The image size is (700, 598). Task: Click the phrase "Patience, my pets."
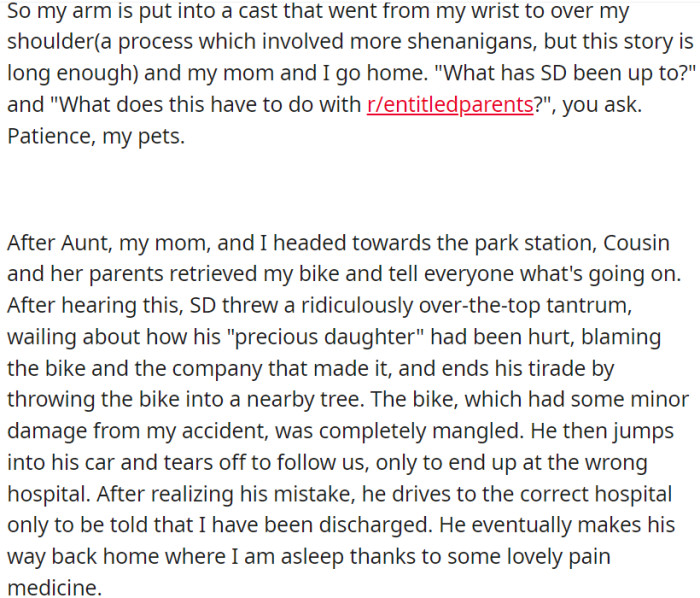96,137
